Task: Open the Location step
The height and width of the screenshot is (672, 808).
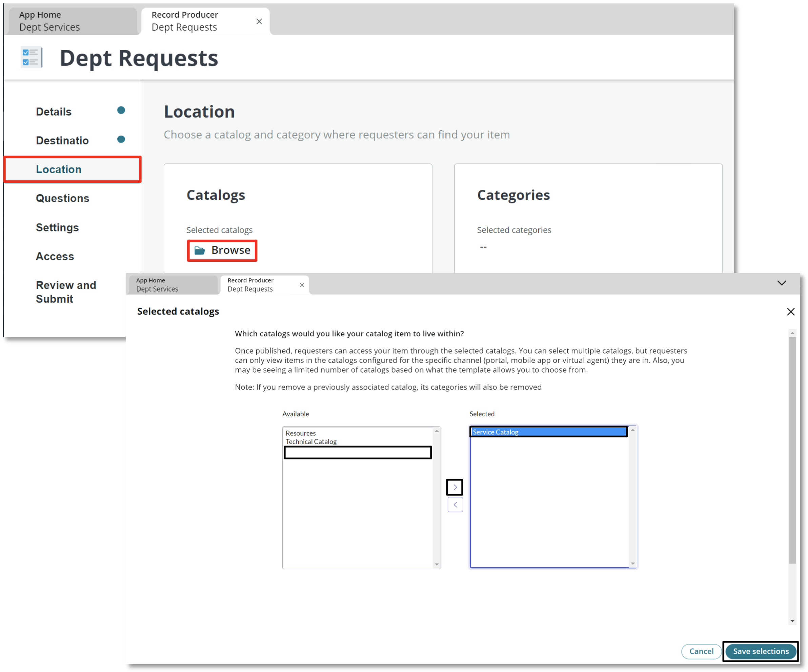Action: tap(72, 169)
